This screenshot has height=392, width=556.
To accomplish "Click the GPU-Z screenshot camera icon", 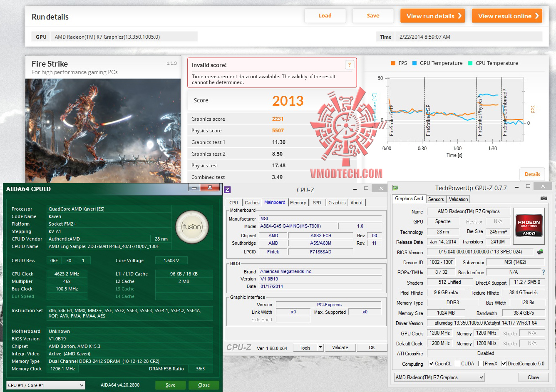I will point(544,198).
